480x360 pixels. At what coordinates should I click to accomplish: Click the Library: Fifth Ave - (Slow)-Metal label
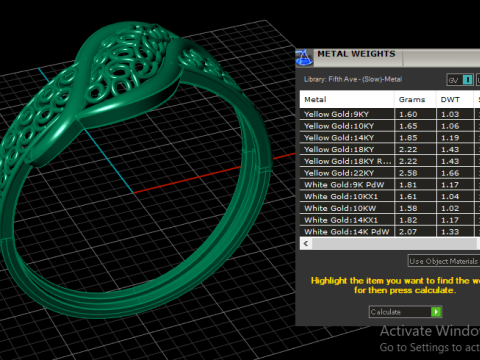click(x=353, y=79)
